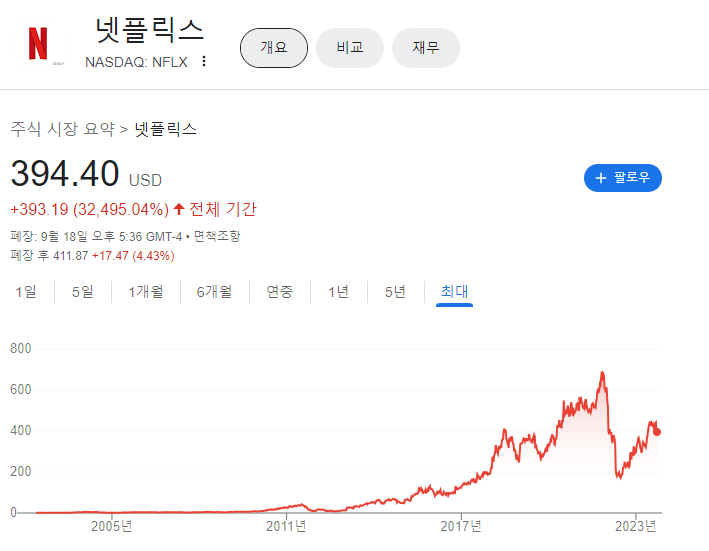Click the 전체 기간 period label

click(223, 209)
